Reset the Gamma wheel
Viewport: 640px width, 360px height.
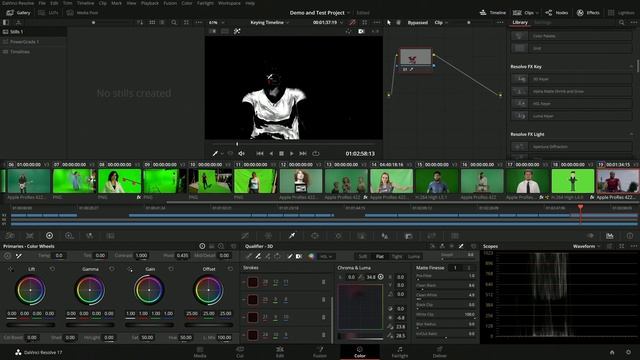point(111,269)
